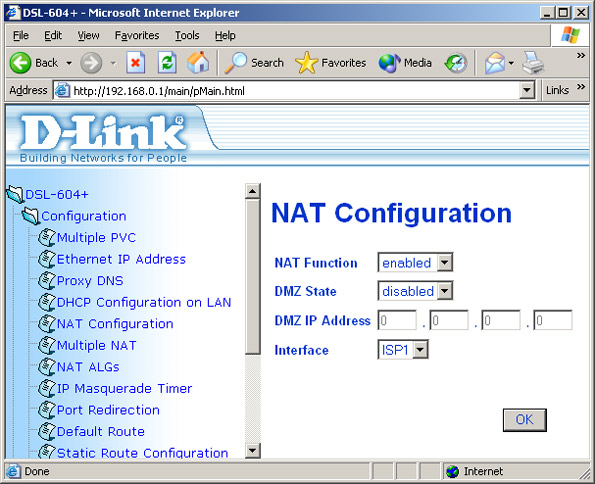Open the Static Route Configuration link

(143, 453)
